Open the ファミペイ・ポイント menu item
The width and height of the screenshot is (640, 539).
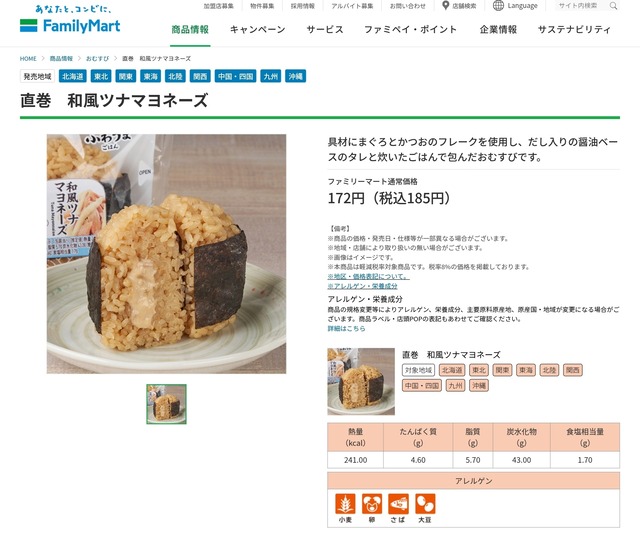(411, 29)
